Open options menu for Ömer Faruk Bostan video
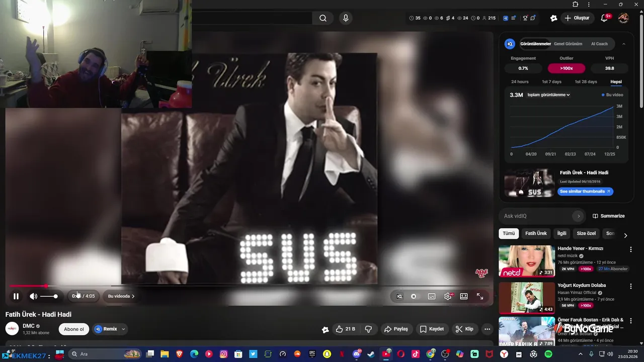The width and height of the screenshot is (644, 362). tap(631, 320)
